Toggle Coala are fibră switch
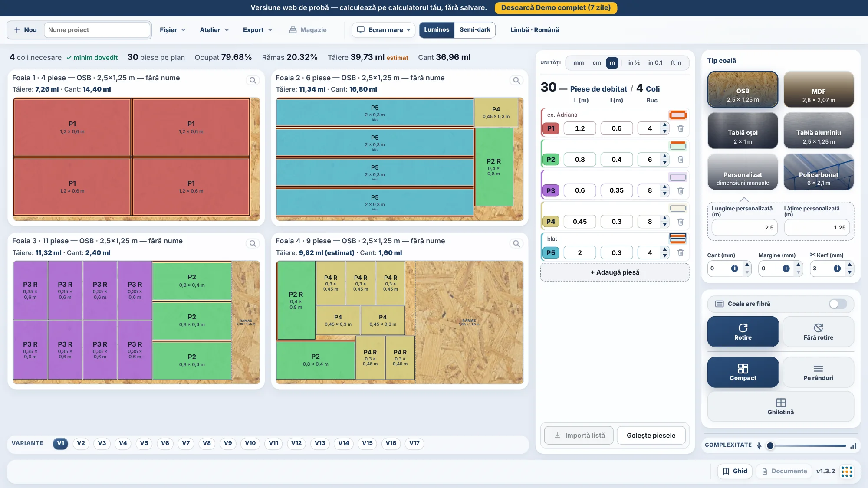 tap(838, 304)
